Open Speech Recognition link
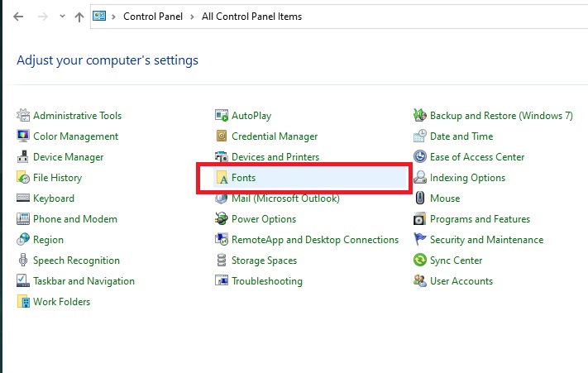 click(77, 261)
